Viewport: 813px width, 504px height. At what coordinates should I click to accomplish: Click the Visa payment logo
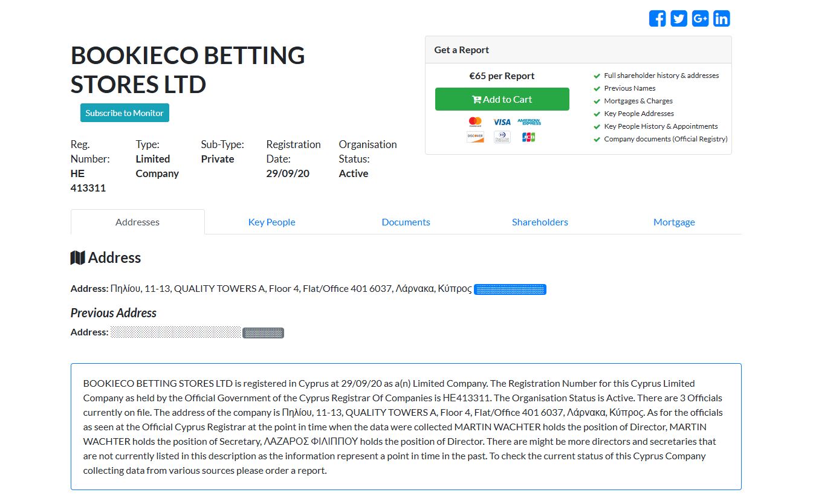click(502, 121)
